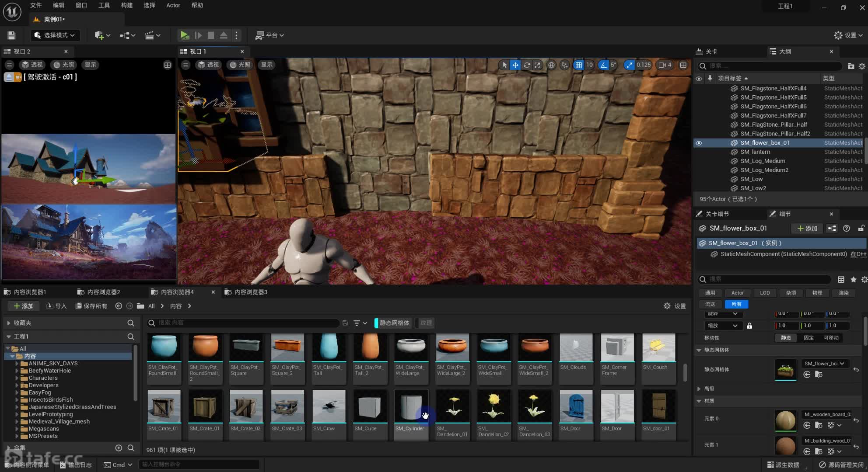Select the SM_Cylinder asset thumbnail
This screenshot has height=472, width=868.
[411, 407]
